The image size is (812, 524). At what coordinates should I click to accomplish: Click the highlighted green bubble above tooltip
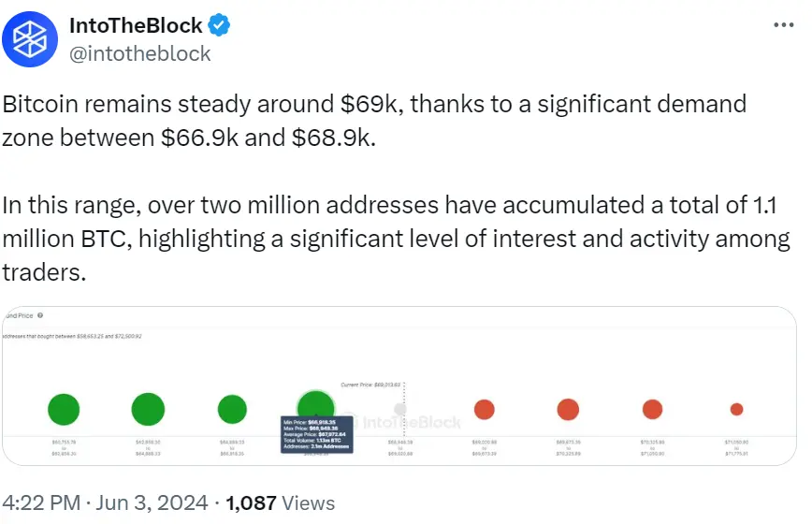tap(315, 404)
